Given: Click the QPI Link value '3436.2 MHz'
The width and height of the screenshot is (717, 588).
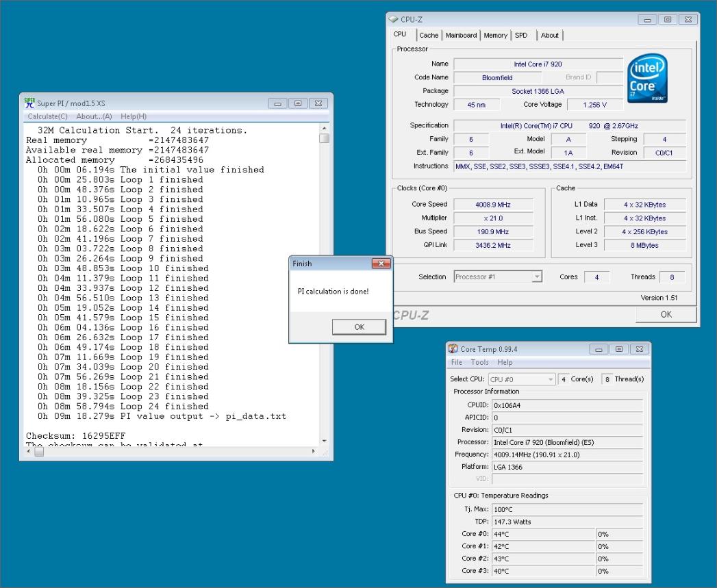Looking at the screenshot, I should [x=493, y=246].
